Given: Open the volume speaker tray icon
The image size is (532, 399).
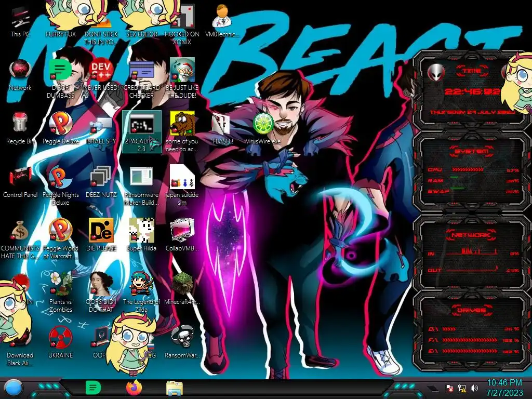Looking at the screenshot, I should click(474, 388).
